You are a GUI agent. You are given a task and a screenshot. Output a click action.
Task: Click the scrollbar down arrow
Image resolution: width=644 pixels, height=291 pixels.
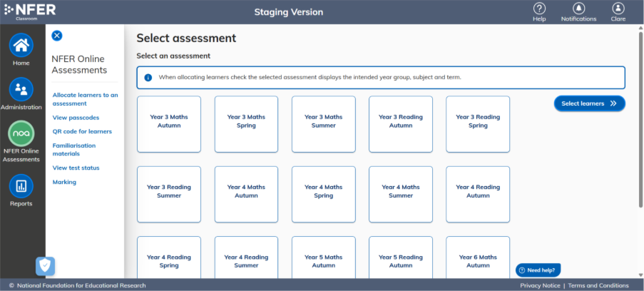pyautogui.click(x=640, y=275)
